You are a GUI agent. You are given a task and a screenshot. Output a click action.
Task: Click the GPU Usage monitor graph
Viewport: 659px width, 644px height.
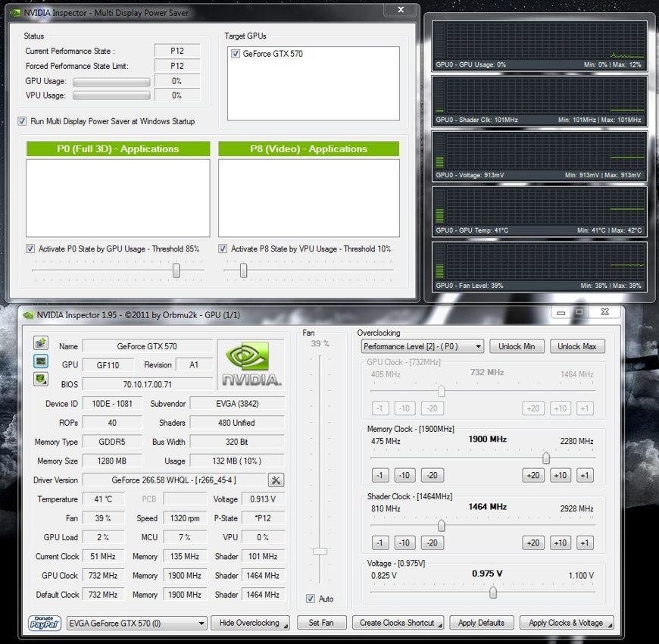(539, 45)
